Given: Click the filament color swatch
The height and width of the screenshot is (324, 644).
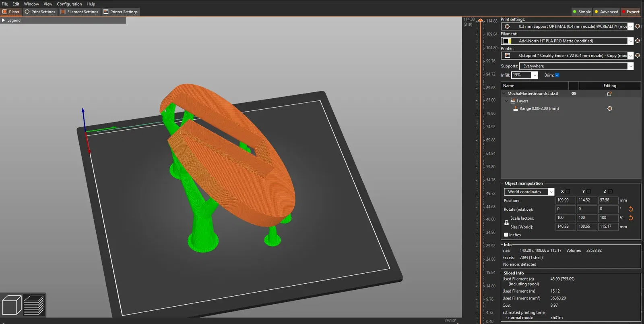Looking at the screenshot, I should 507,41.
